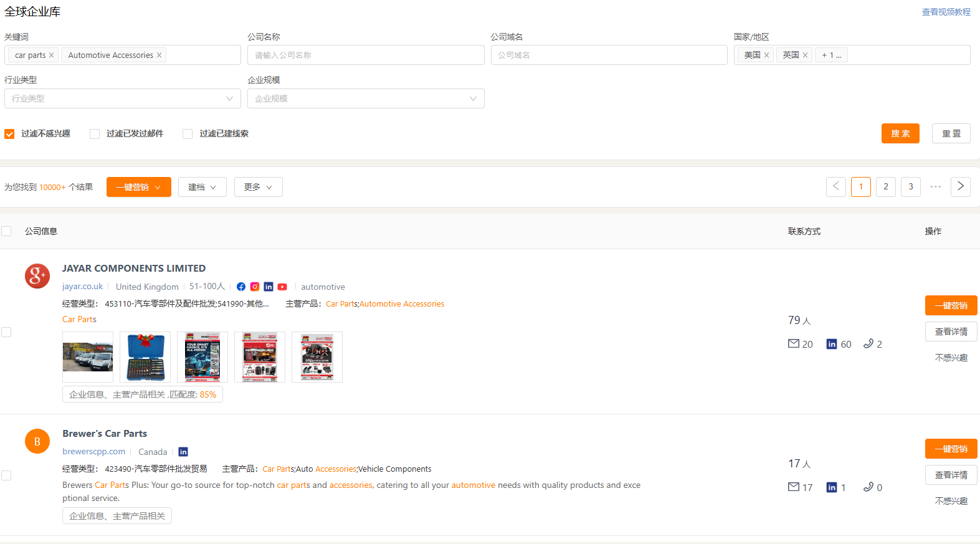Enable 过滤已发过邮件 filter
The width and height of the screenshot is (980, 544).
95,134
